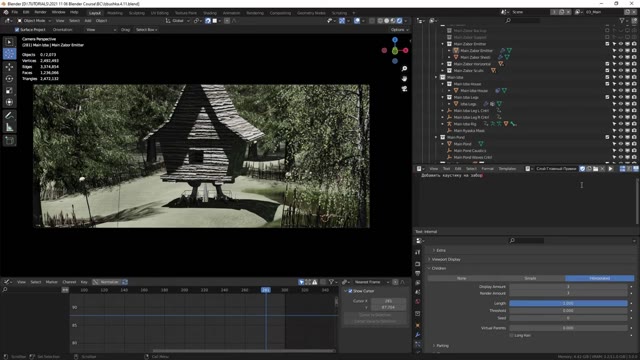Click the pan hand icon in viewport
The width and height of the screenshot is (640, 360).
point(404,78)
